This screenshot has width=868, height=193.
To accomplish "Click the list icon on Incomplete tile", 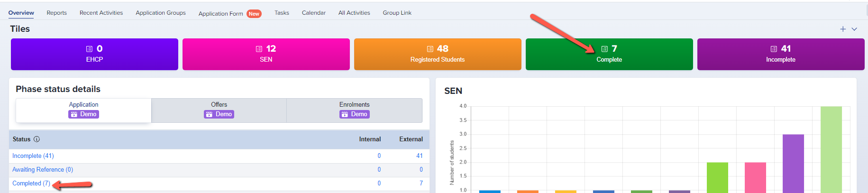I will click(x=774, y=49).
